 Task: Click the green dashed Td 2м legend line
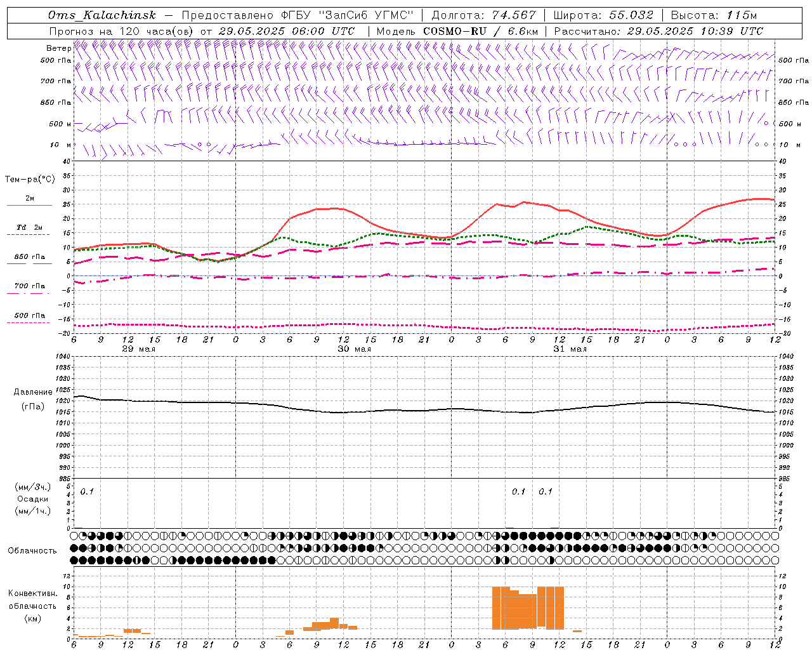pyautogui.click(x=29, y=234)
